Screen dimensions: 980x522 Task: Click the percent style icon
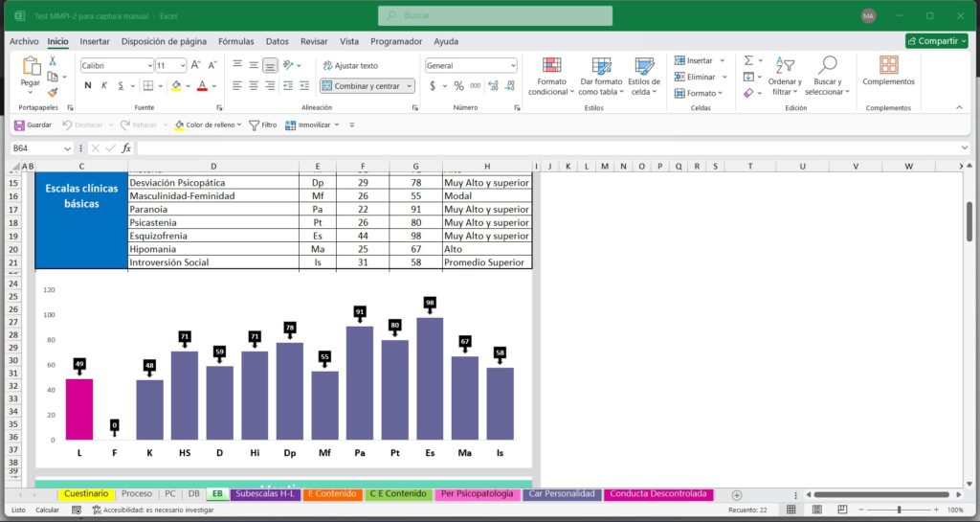tap(458, 85)
